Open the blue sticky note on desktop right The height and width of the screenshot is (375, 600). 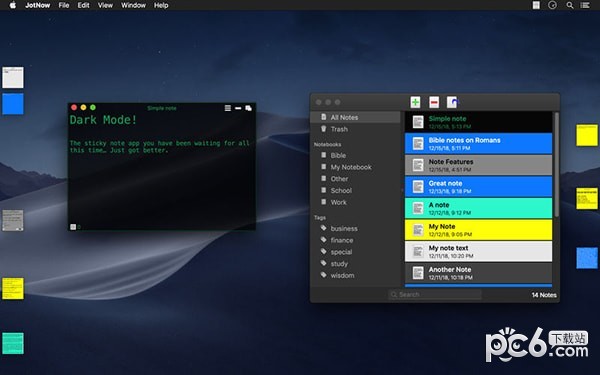click(x=587, y=258)
